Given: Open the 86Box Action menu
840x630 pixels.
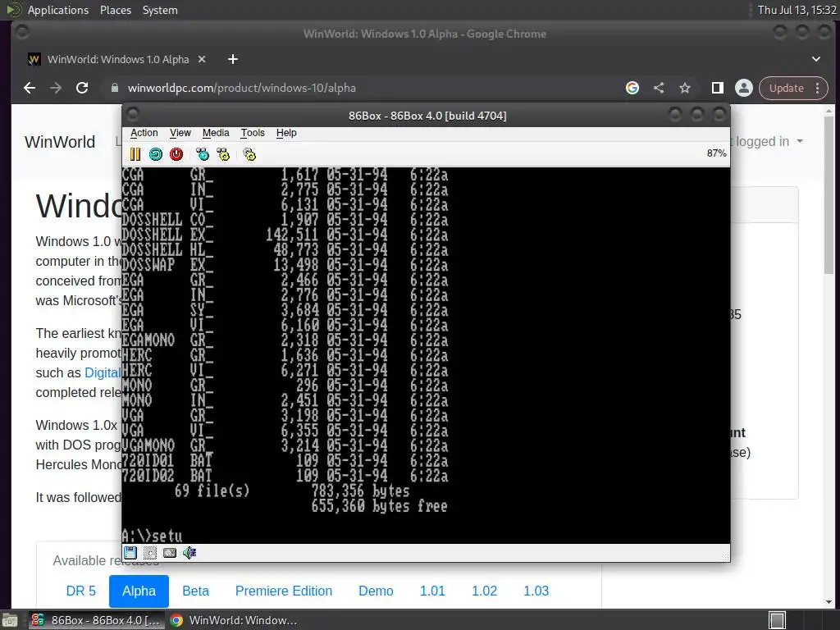Looking at the screenshot, I should point(144,133).
